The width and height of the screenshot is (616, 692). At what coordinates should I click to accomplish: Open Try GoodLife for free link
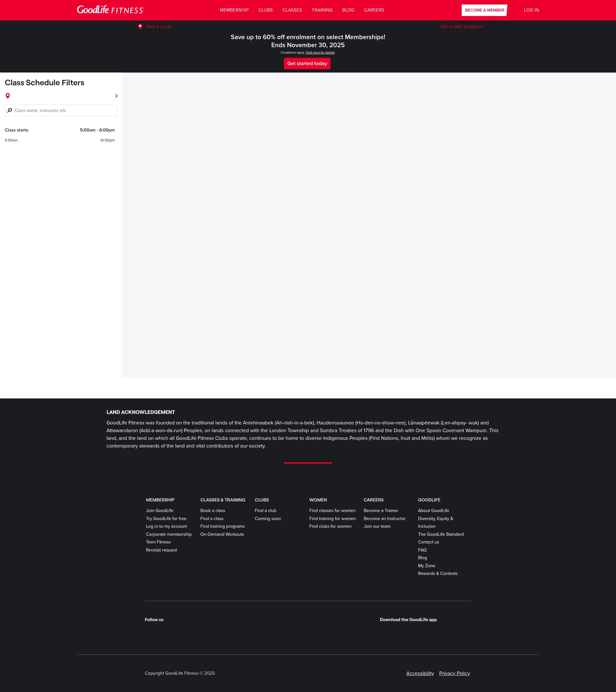[166, 518]
